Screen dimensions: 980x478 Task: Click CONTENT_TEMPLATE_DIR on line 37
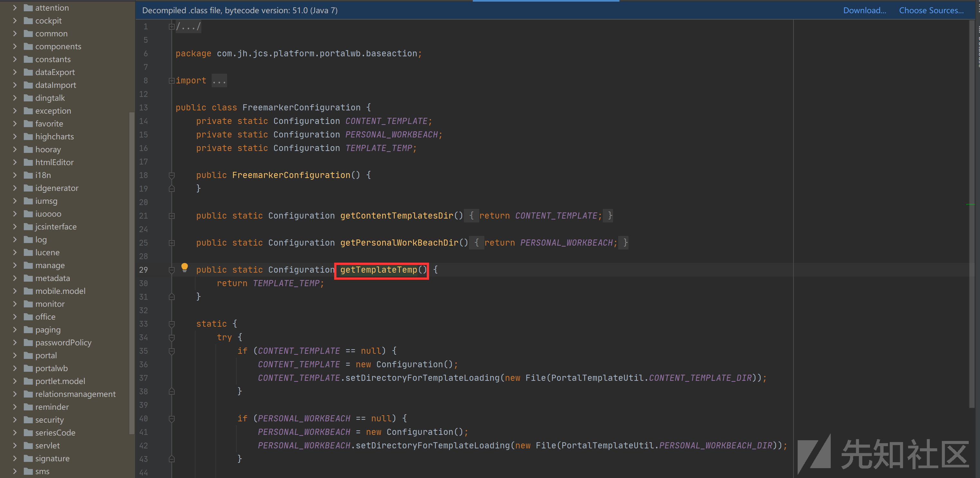click(700, 378)
